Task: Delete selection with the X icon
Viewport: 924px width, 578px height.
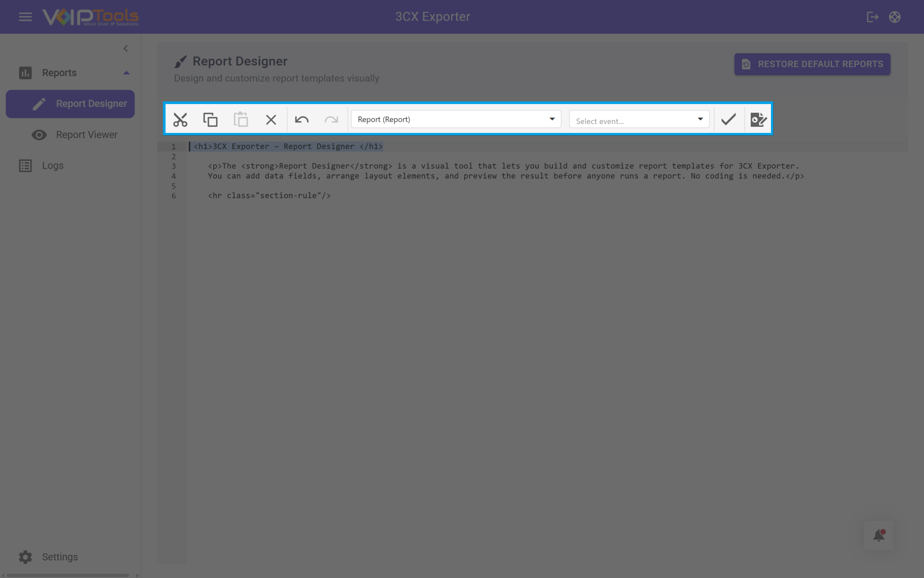Action: click(271, 120)
